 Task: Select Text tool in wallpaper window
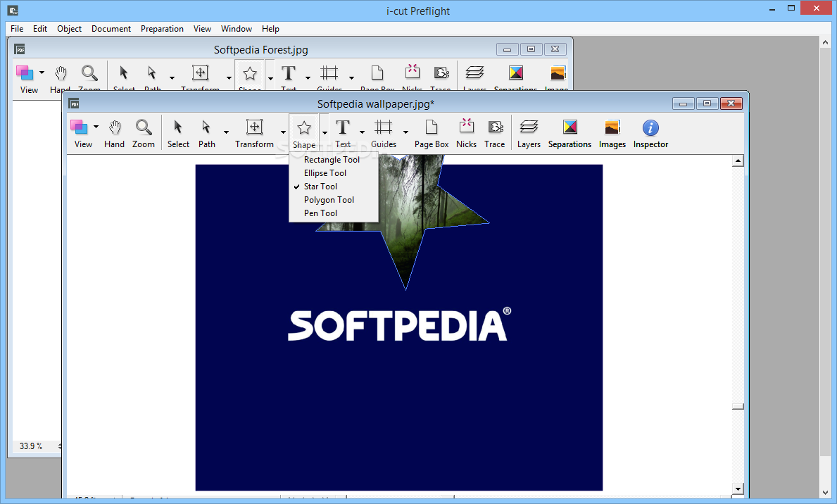[343, 134]
